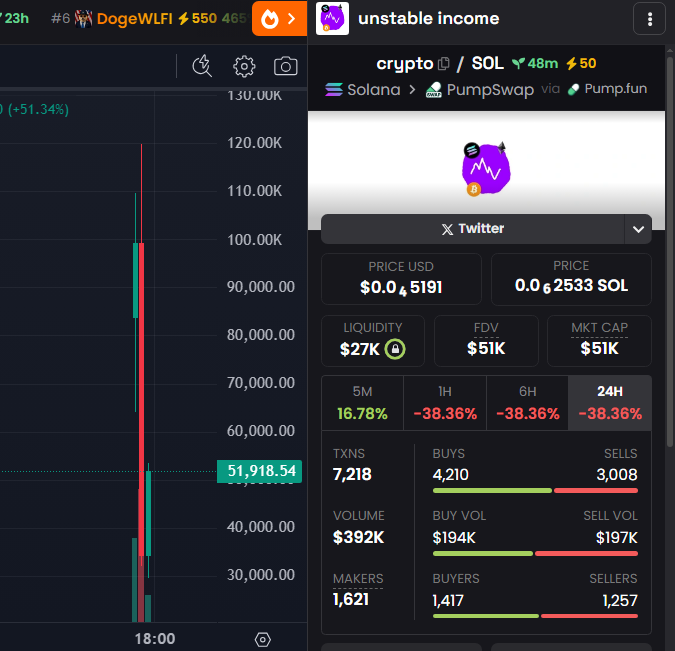Click the liquidity lock icon
Screen dimensions: 675x651
coord(395,349)
